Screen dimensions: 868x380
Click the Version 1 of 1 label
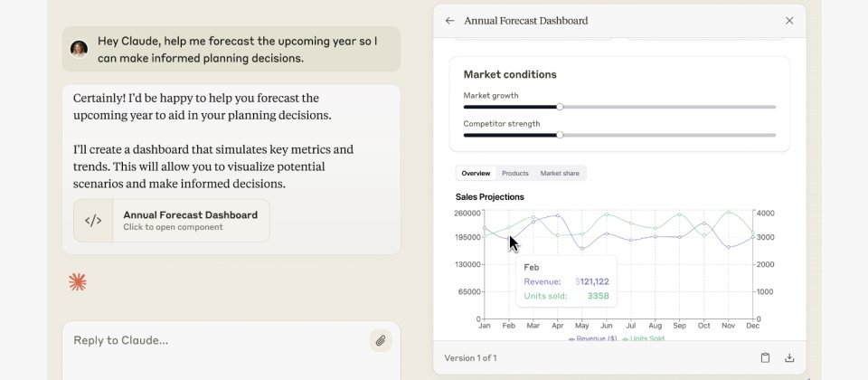[470, 358]
